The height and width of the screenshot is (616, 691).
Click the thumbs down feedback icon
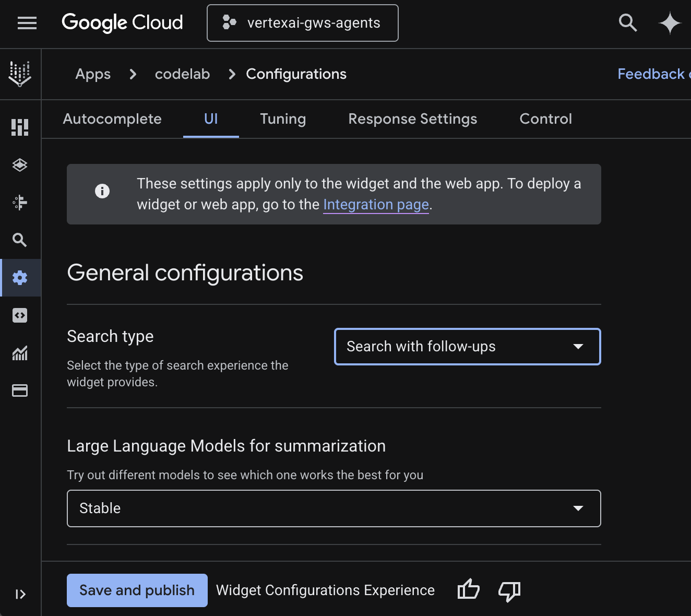pyautogui.click(x=509, y=591)
